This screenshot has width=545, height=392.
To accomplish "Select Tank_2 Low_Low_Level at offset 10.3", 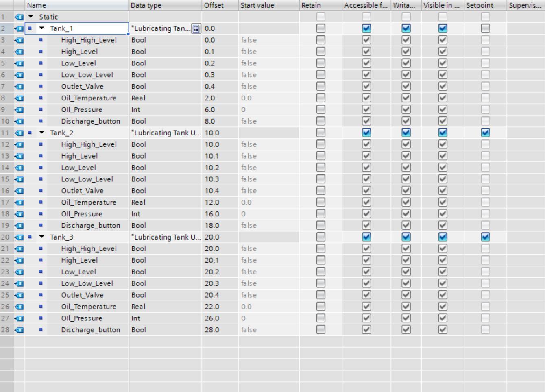I will (87, 179).
